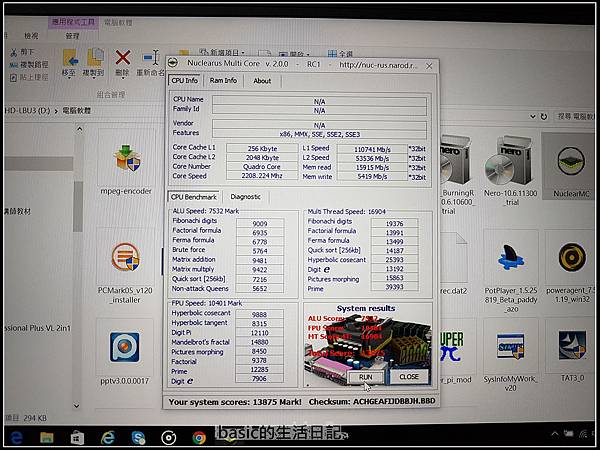Close the Nuclearus Multi Core window
Image resolution: width=600 pixels, height=450 pixels.
click(429, 66)
